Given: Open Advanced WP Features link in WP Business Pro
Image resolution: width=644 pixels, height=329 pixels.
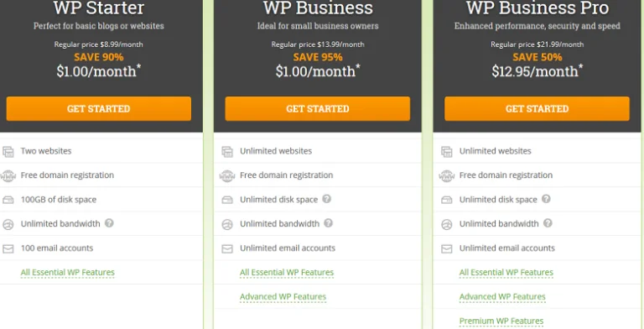Looking at the screenshot, I should [x=502, y=296].
